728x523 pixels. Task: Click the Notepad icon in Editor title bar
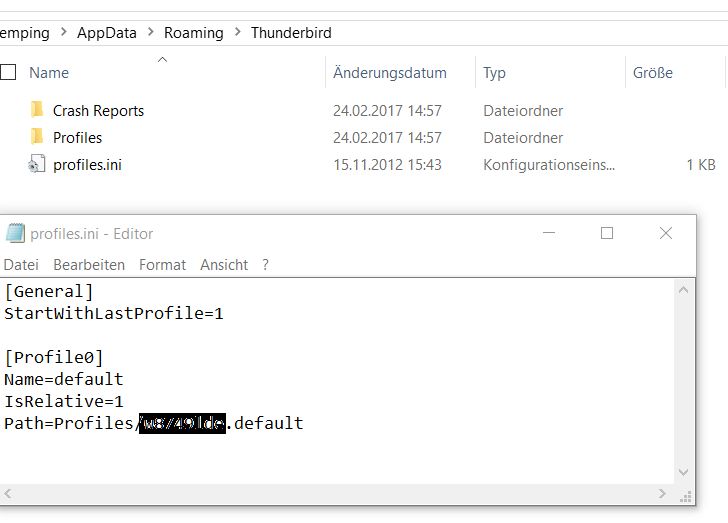pos(15,233)
